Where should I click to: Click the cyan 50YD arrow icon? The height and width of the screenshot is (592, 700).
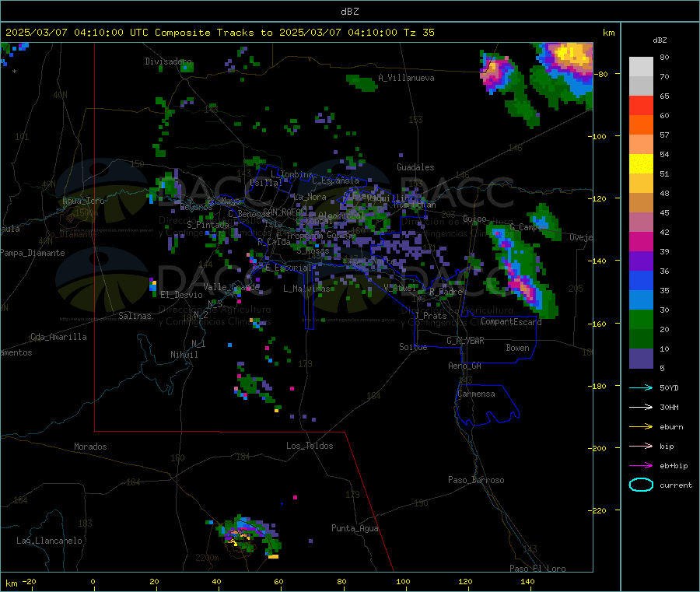coord(641,387)
